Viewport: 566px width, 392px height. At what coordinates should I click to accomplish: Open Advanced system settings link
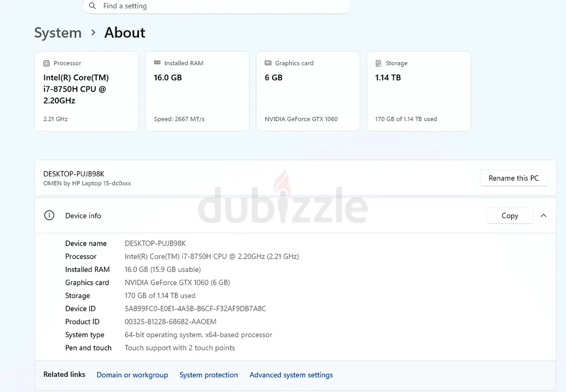tap(291, 375)
